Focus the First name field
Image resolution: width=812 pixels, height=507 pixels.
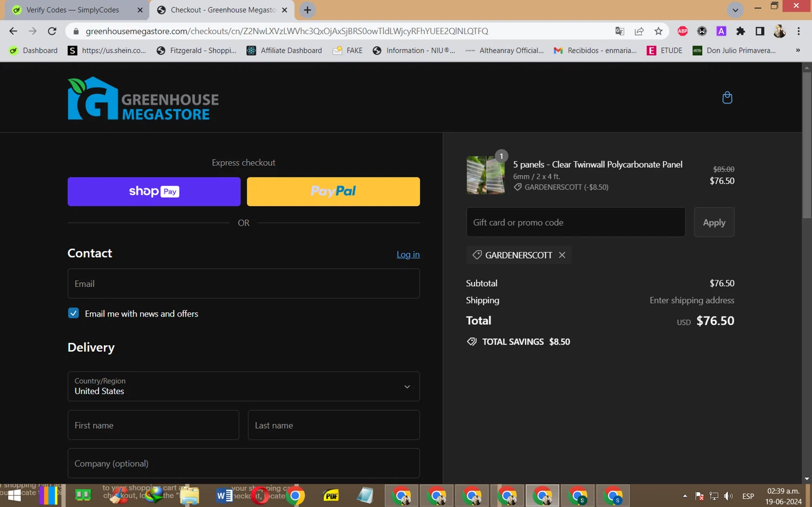(153, 425)
